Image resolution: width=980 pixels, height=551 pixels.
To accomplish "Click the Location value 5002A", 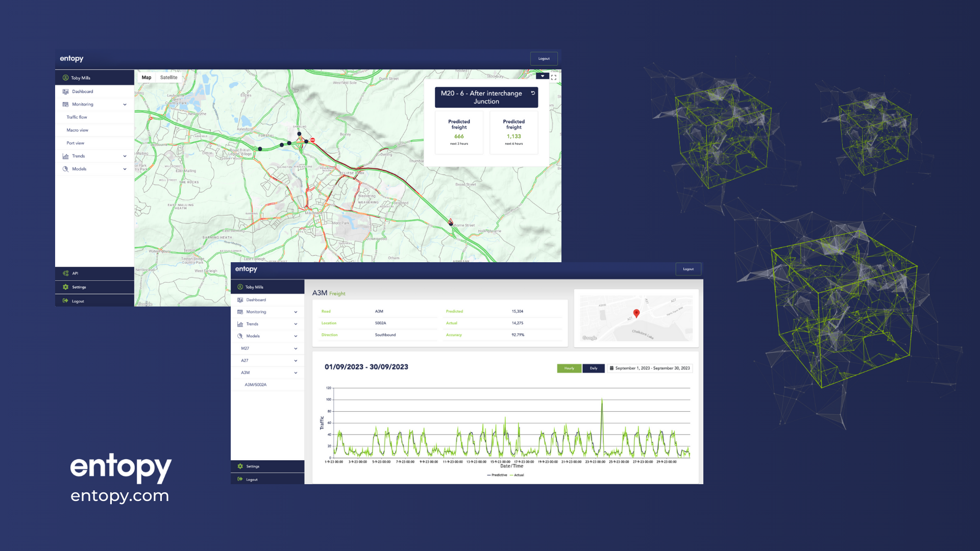I will [x=381, y=323].
